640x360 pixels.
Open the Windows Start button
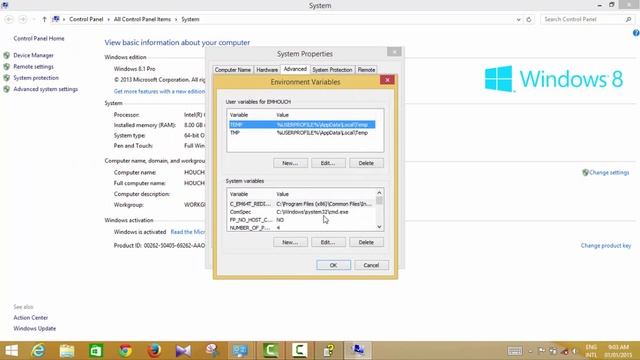(x=11, y=351)
